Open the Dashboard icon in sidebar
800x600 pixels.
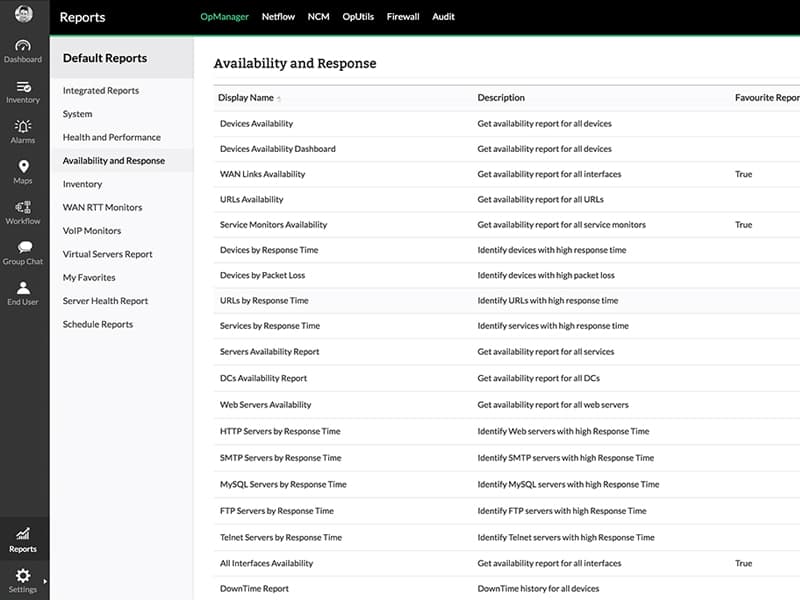coord(23,46)
